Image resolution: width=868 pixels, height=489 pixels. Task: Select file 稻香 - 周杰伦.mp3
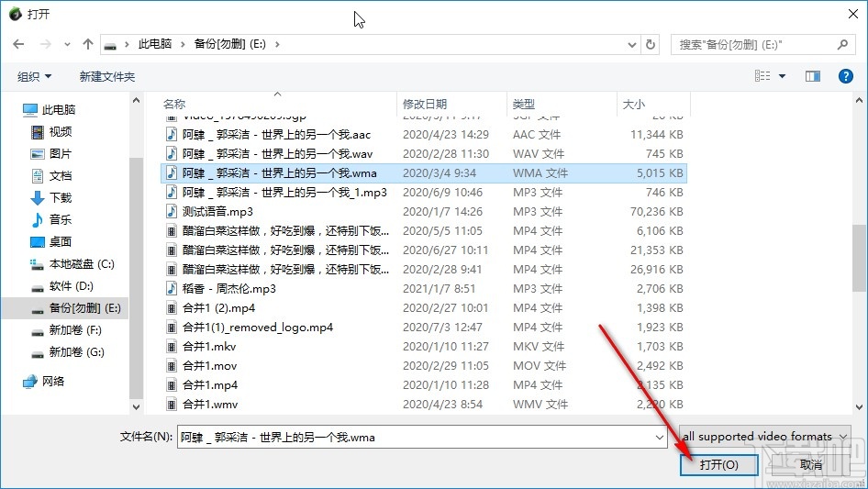click(x=424, y=288)
